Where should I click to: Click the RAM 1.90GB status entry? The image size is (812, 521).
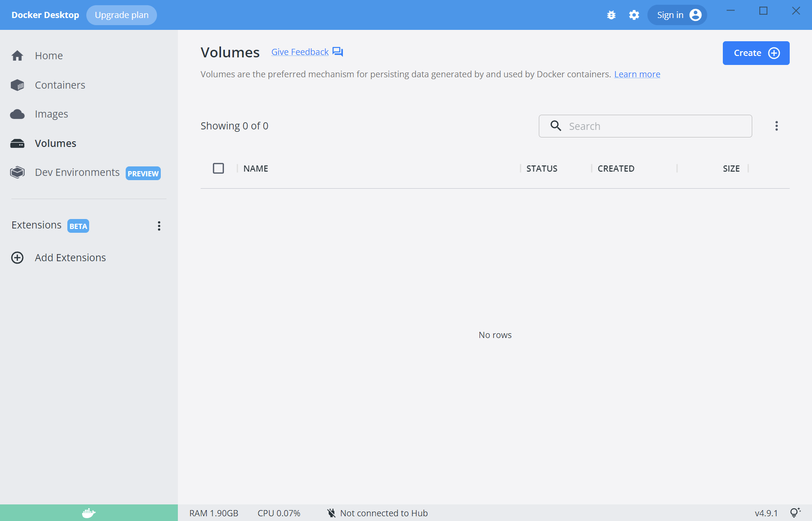[x=214, y=513]
